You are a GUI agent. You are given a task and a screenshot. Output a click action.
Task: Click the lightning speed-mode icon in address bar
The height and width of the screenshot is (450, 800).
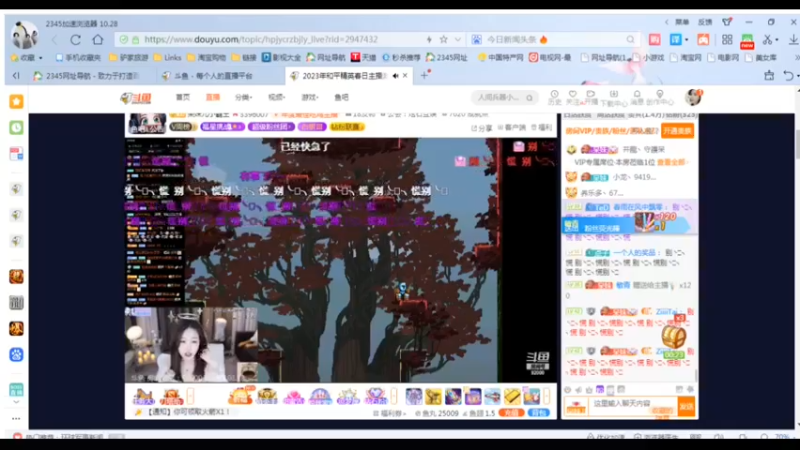(x=429, y=39)
